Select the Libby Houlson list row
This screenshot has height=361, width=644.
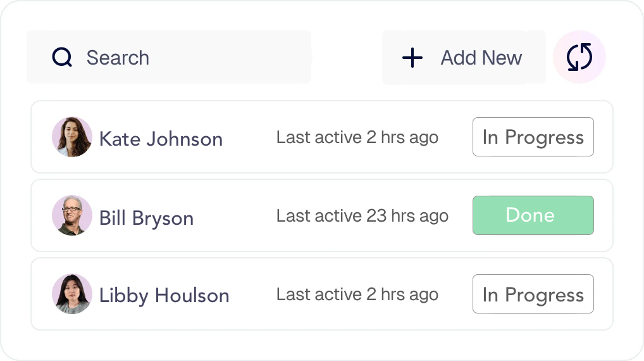coord(322,294)
